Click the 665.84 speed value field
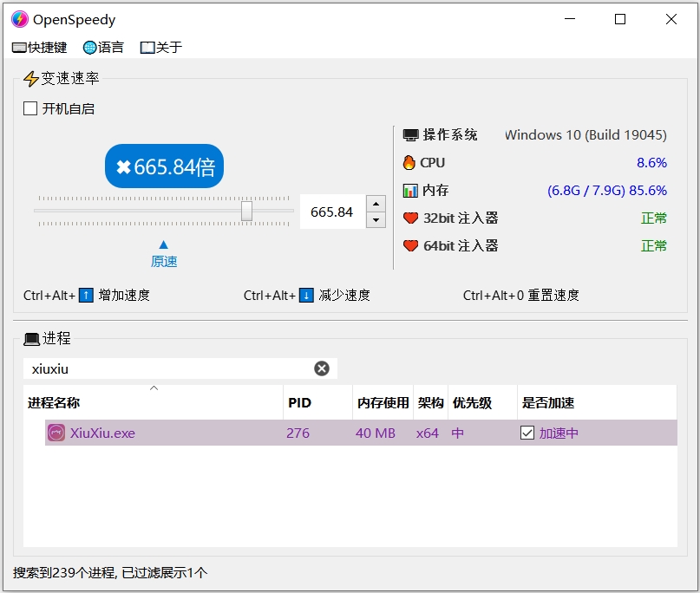The image size is (700, 593). pos(332,212)
